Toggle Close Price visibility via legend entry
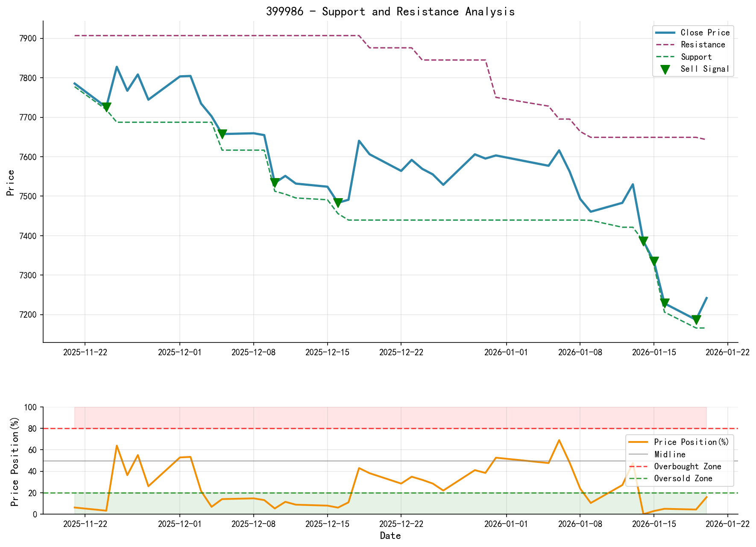Screen dimensions: 756x547 705,32
